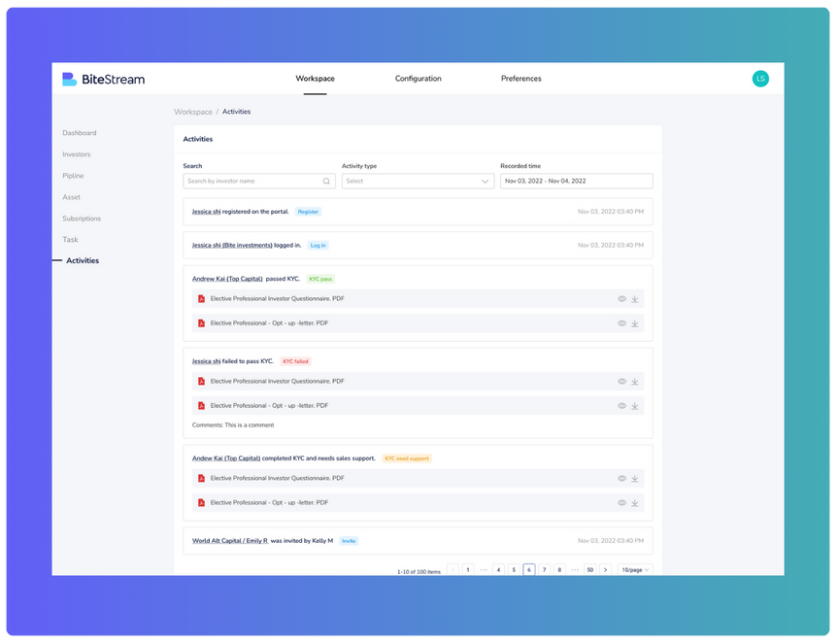Viewport: 839px width, 644px height.
Task: Open the Jessica shi (Bite investments) link
Action: point(232,245)
